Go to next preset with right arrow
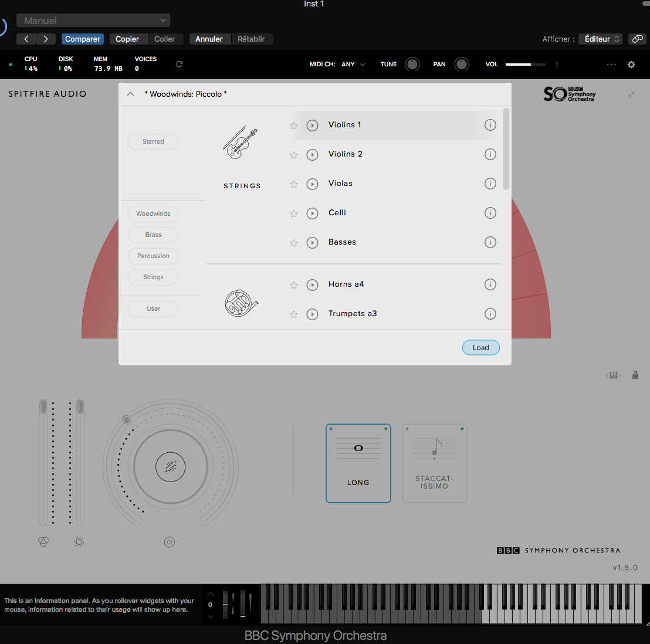Screen dimensions: 650x644 tap(46, 39)
